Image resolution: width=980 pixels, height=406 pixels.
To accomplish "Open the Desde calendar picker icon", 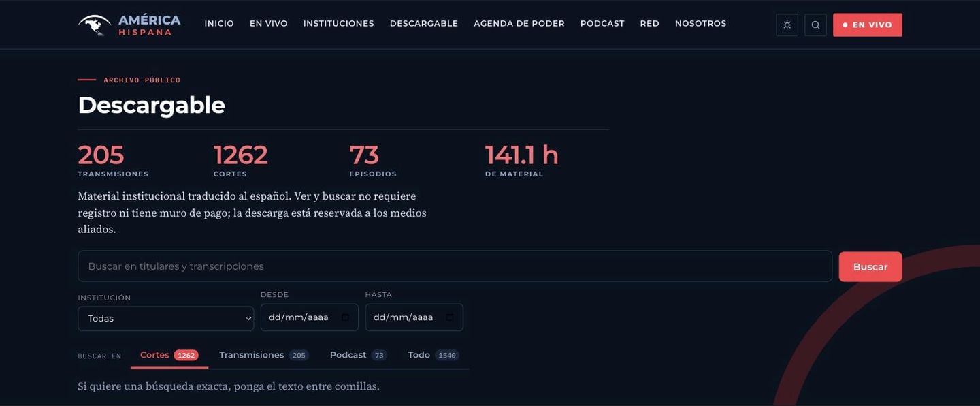I will pyautogui.click(x=345, y=317).
